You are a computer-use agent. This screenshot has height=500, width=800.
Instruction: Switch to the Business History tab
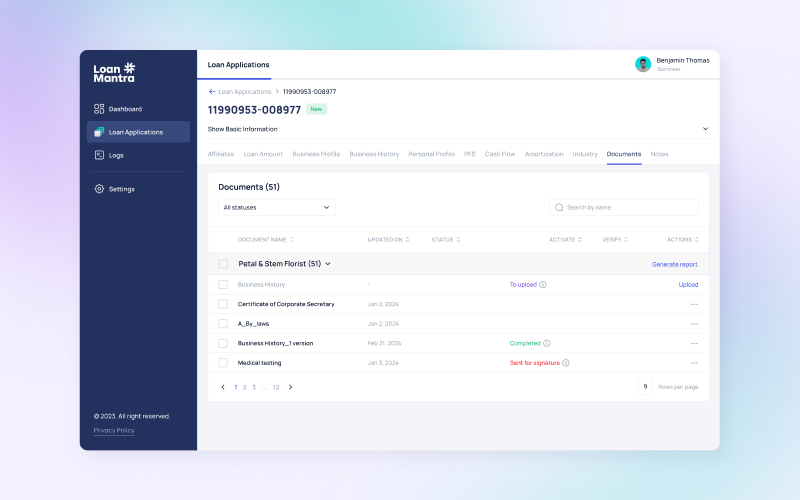point(374,154)
